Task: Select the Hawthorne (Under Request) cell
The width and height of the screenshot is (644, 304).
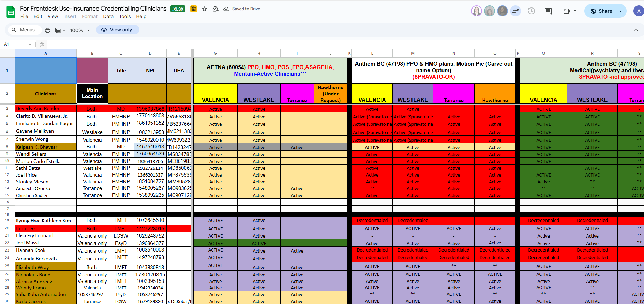Action: (330, 94)
